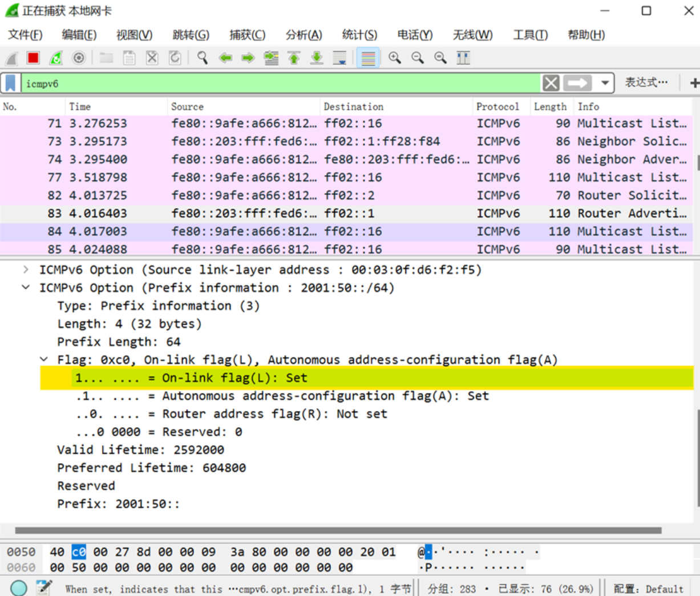The image size is (700, 596).
Task: Click the 配置: Default profile in status bar
Action: pyautogui.click(x=648, y=589)
